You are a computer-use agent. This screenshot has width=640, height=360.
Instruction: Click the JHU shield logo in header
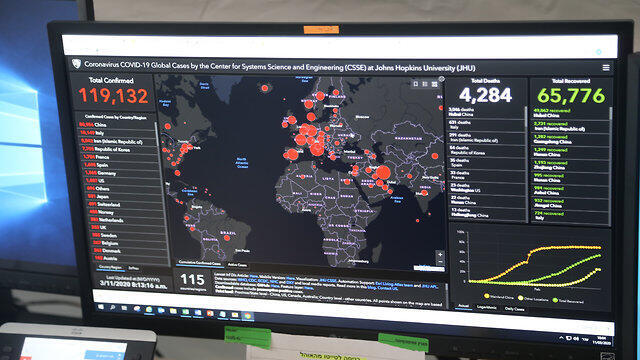point(76,64)
